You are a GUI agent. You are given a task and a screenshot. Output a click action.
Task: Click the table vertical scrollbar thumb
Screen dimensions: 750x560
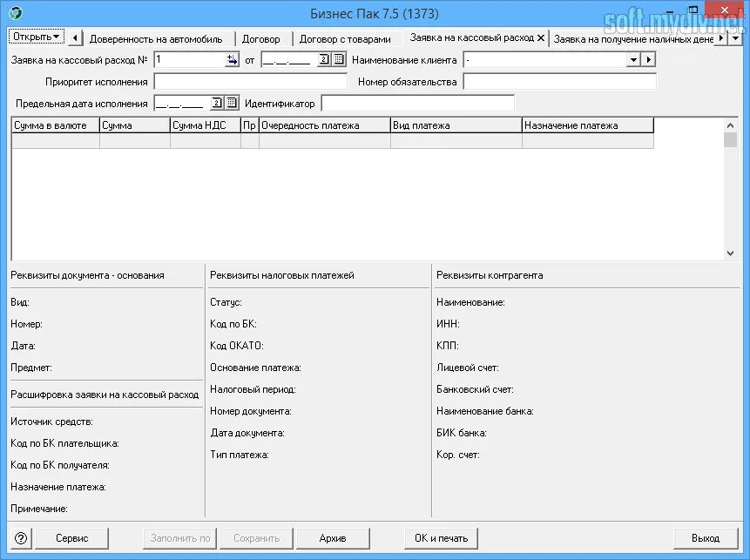tap(730, 139)
